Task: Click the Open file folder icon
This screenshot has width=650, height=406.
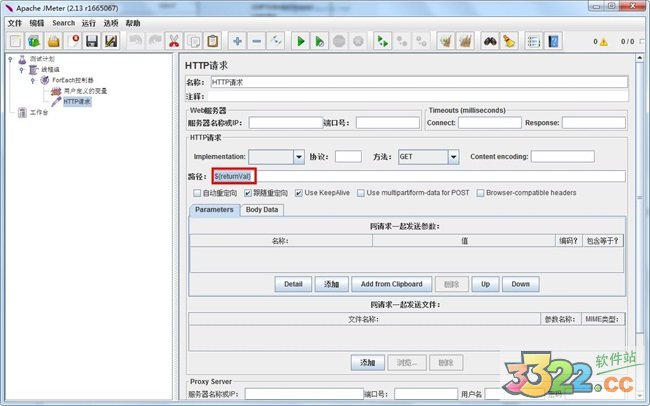Action: 54,41
